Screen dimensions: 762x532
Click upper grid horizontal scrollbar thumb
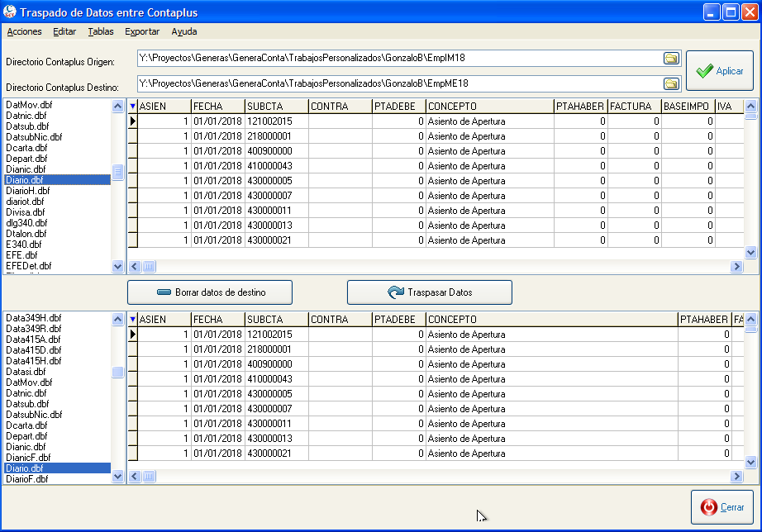(x=150, y=266)
